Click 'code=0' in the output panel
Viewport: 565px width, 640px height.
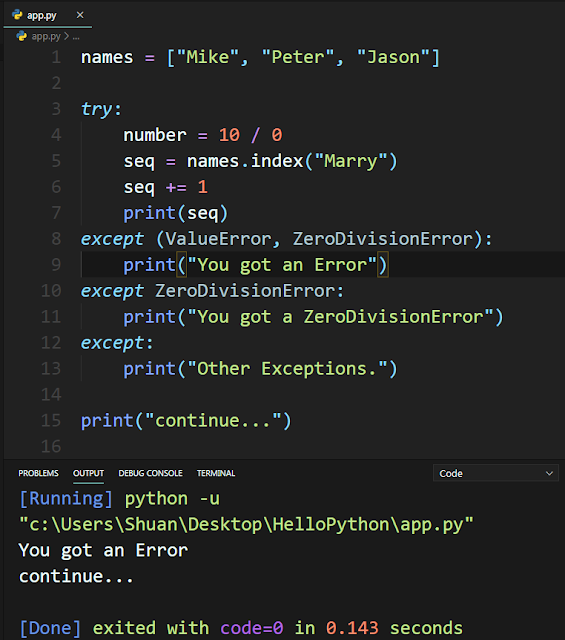pyautogui.click(x=251, y=628)
